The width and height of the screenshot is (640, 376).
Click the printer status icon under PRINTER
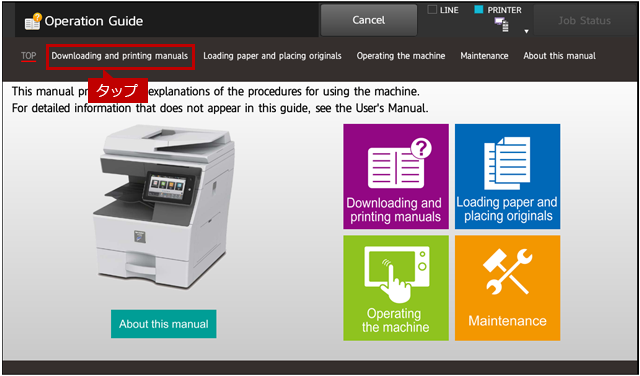(502, 25)
